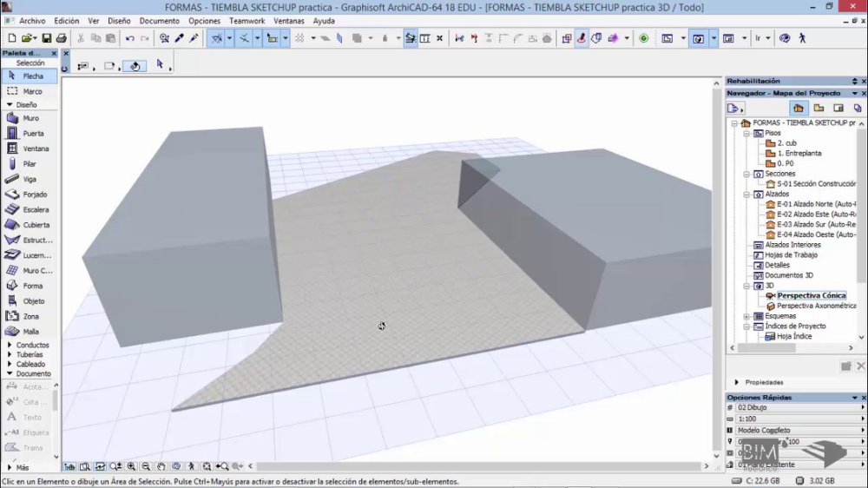Screen dimensions: 868x488
Task: Toggle the guide lines snap button
Action: coord(216,38)
